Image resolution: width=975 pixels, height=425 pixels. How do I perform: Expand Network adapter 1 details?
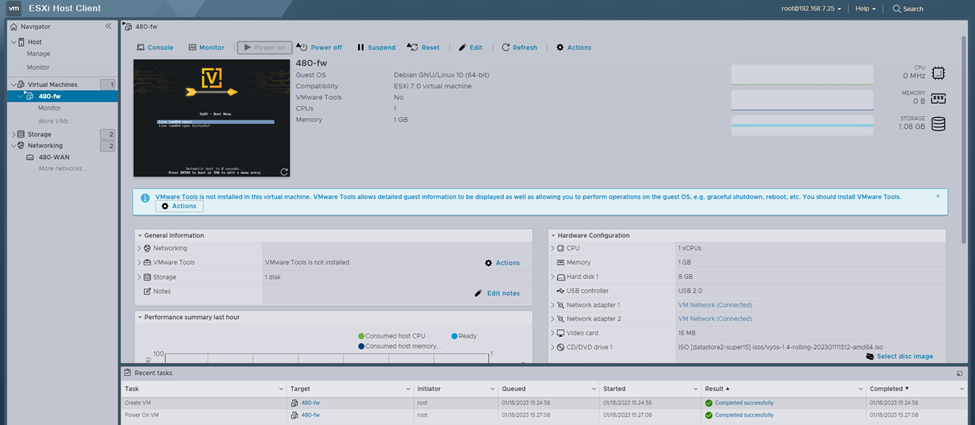553,305
